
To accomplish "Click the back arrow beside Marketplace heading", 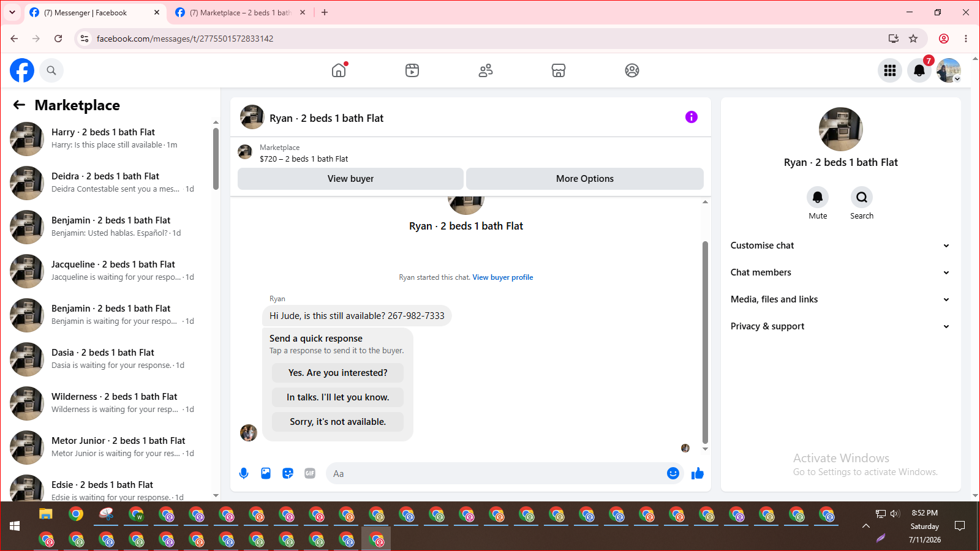I will point(20,105).
